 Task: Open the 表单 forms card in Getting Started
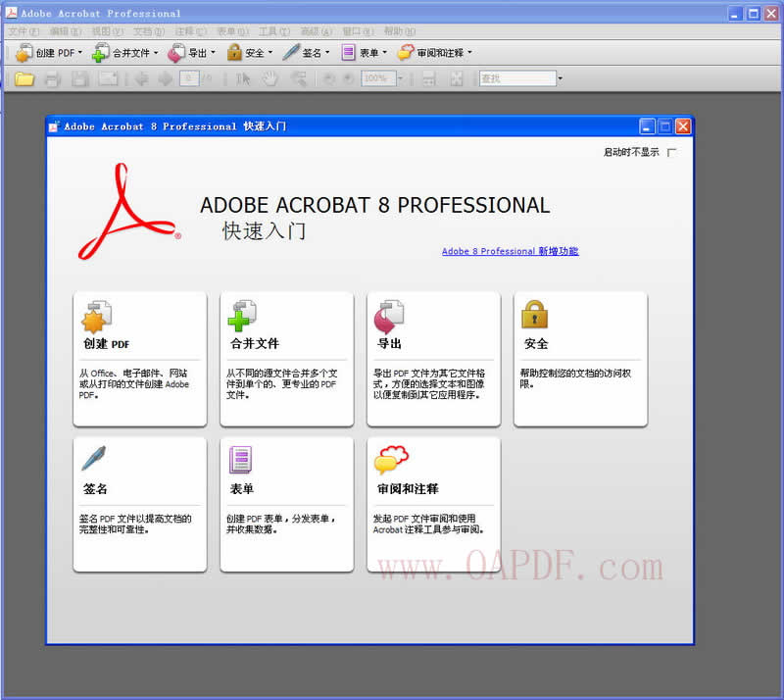pos(286,504)
